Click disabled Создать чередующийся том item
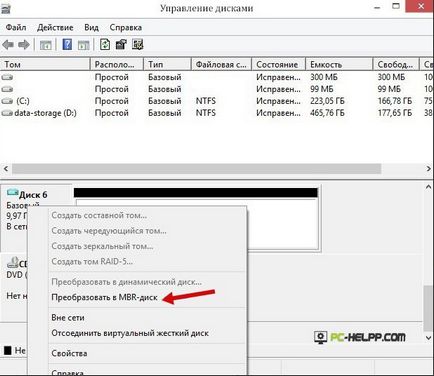The image size is (434, 376). point(109,231)
